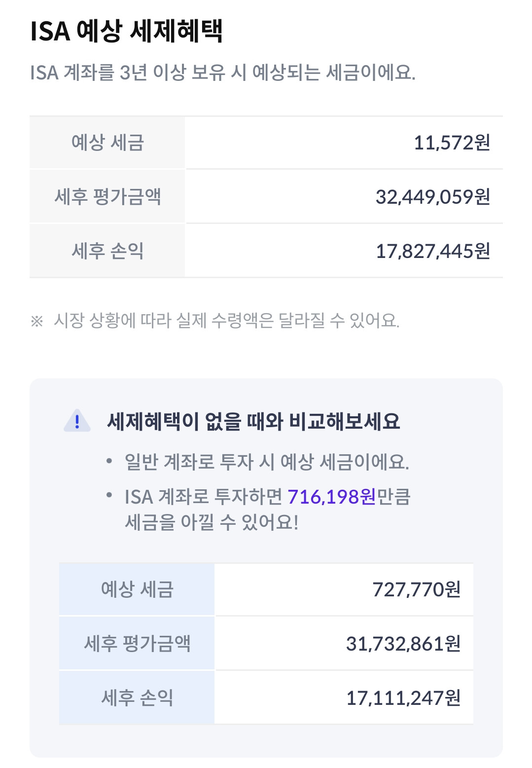Click the 세후 평가금액 label beside 32,449,059원
This screenshot has width=532, height=768.
click(107, 197)
